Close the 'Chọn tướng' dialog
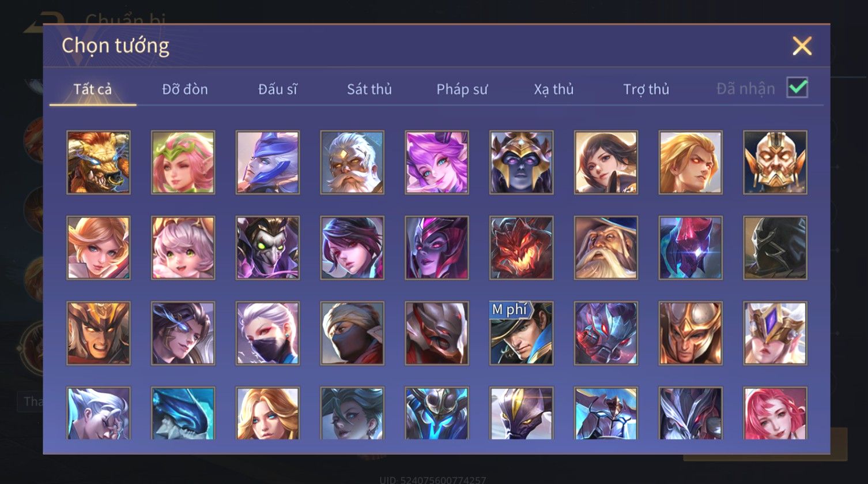Screen dimensions: 868x484 [802, 46]
